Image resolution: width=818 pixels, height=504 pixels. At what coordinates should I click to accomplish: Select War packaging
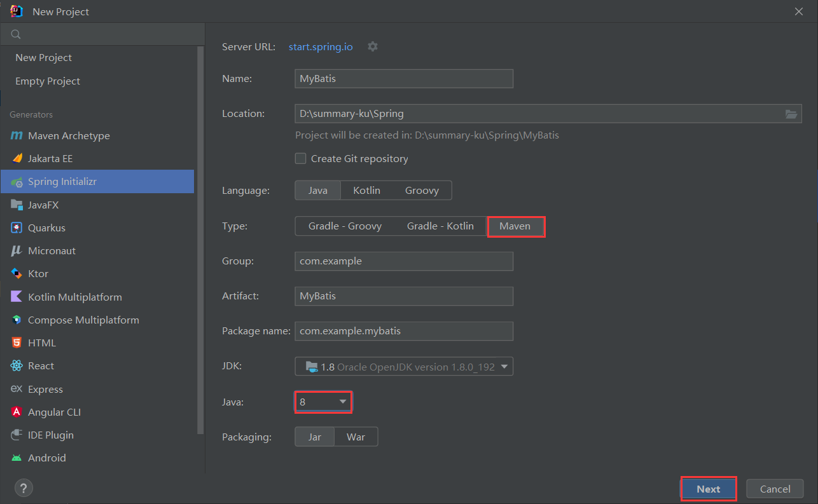tap(356, 437)
